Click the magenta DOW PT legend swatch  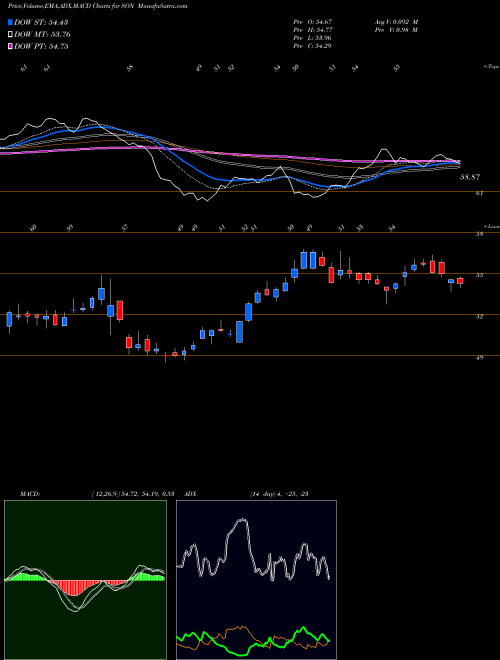coord(11,46)
